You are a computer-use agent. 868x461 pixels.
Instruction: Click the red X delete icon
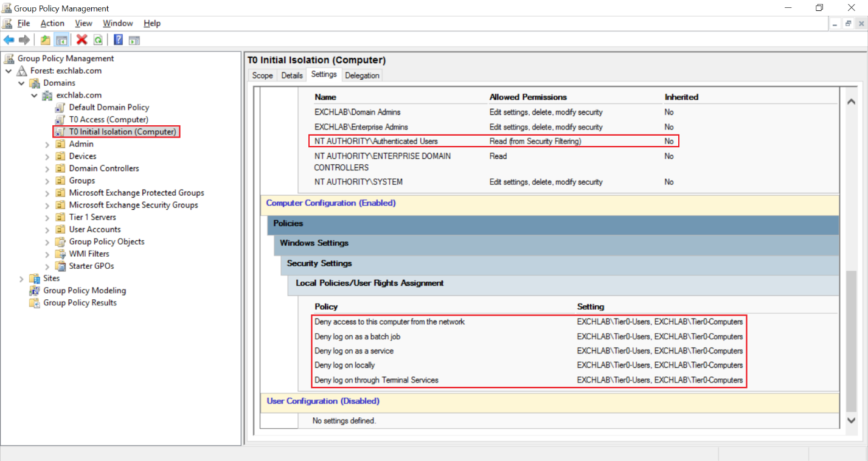(81, 40)
